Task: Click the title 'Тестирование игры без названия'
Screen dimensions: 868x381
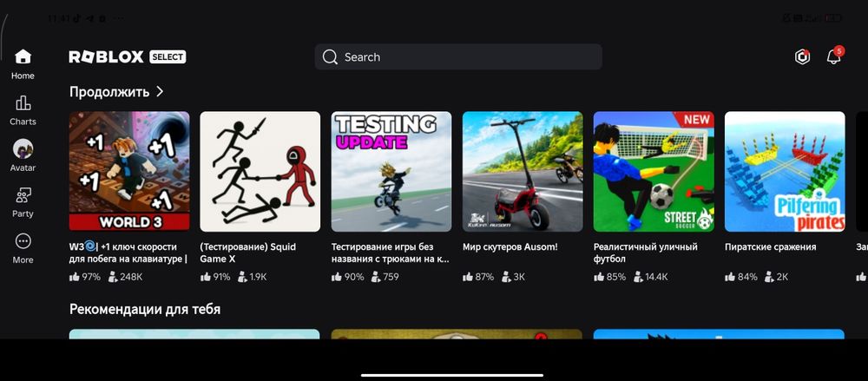Action: point(390,253)
